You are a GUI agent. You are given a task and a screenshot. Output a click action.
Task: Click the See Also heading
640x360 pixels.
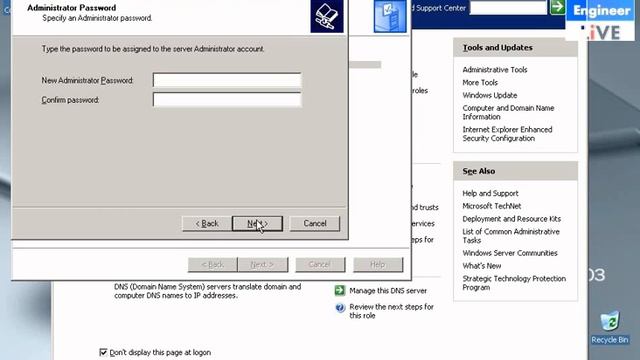pos(479,171)
